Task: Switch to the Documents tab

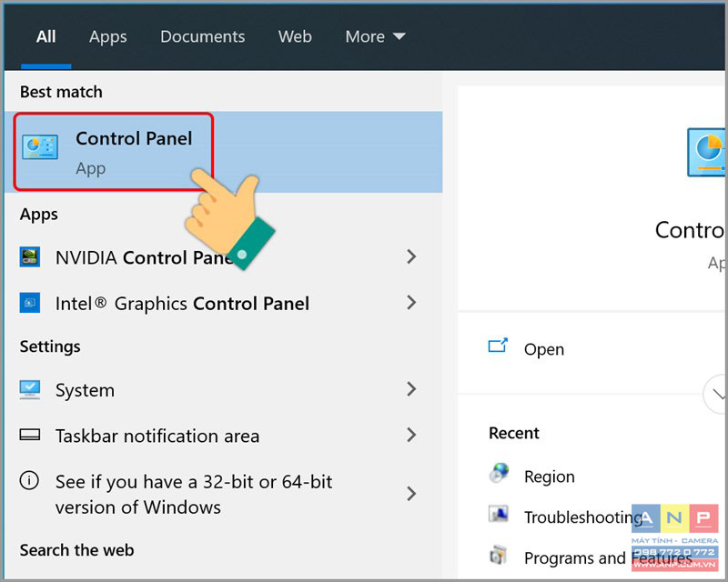Action: pos(202,36)
